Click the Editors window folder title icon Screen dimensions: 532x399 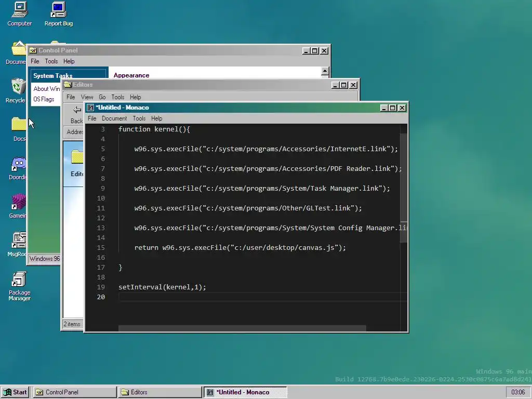coord(68,85)
